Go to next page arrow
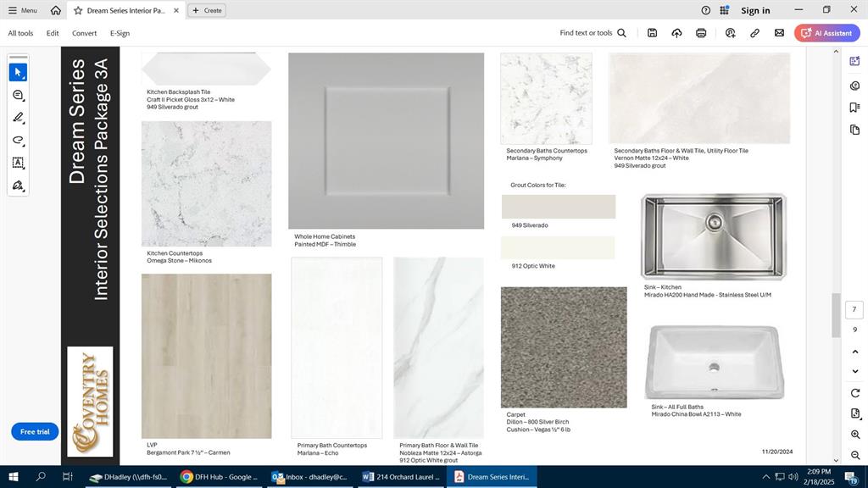 coord(854,371)
